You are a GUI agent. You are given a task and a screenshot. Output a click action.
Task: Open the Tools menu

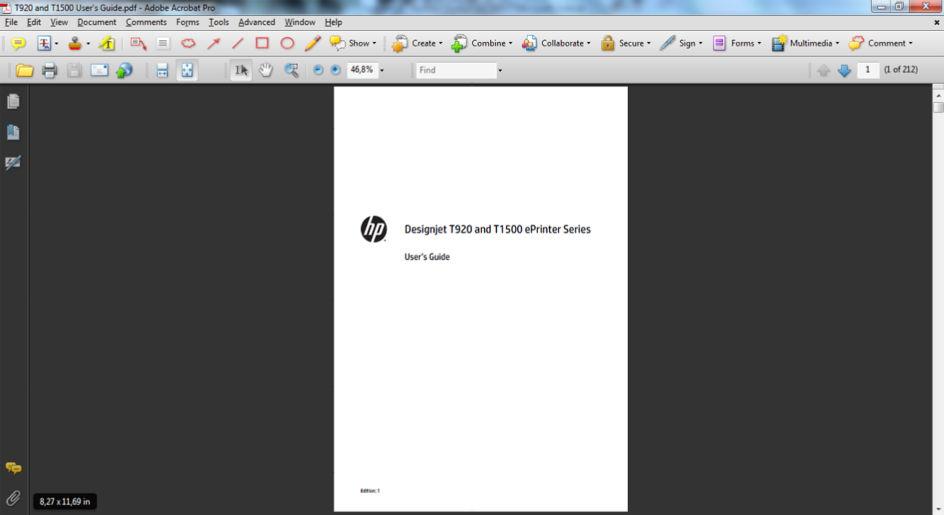(219, 22)
